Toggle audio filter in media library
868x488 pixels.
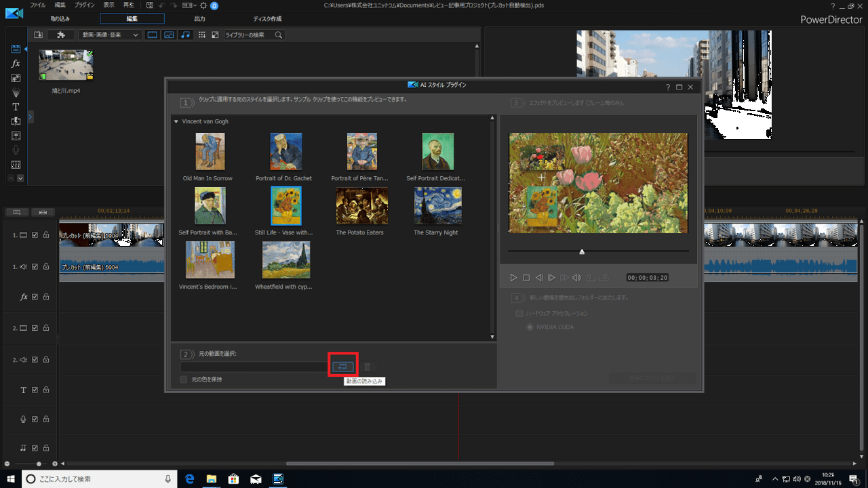tap(185, 35)
